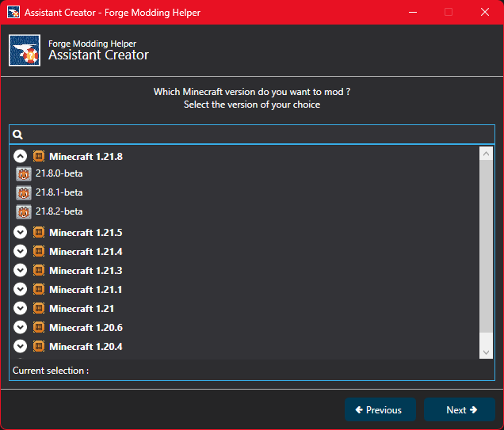This screenshot has height=430, width=504.
Task: Click the orange block icon beside Minecraft 1.21.8
Action: [x=39, y=156]
